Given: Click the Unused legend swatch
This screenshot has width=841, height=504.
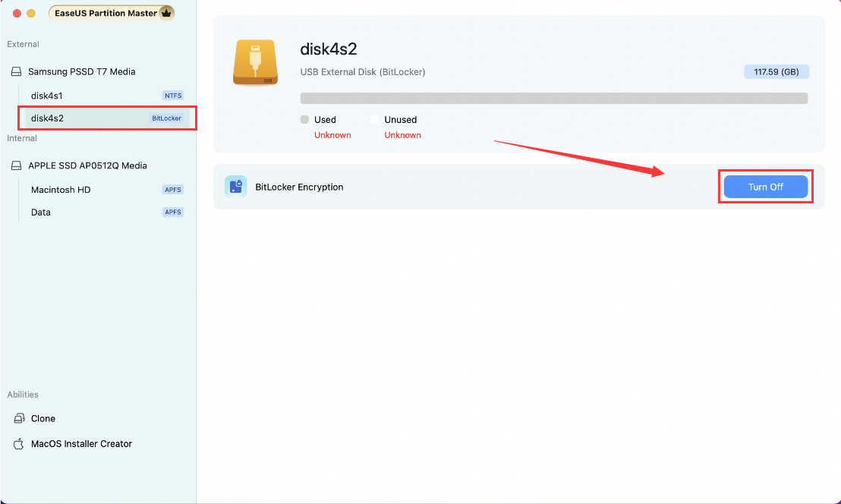Looking at the screenshot, I should 374,120.
